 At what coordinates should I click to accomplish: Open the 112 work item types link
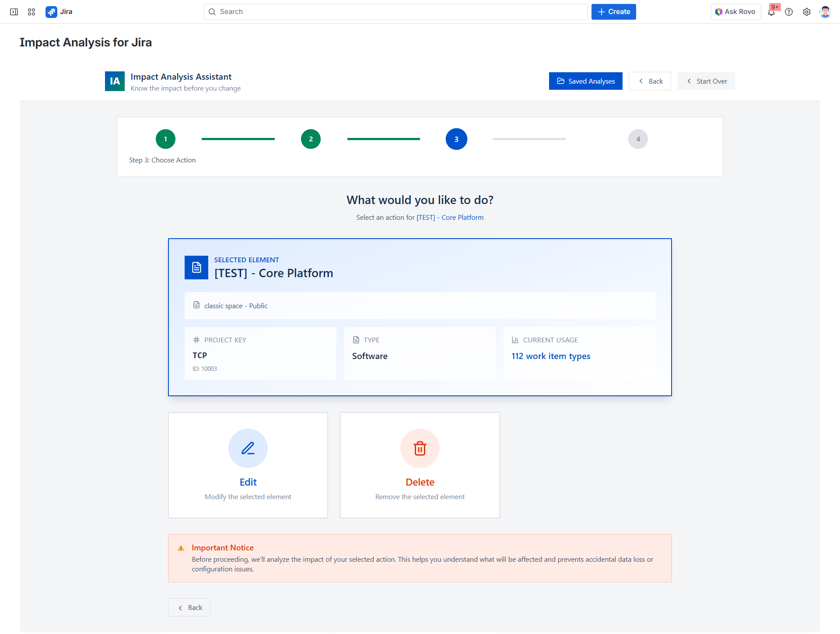coord(551,356)
